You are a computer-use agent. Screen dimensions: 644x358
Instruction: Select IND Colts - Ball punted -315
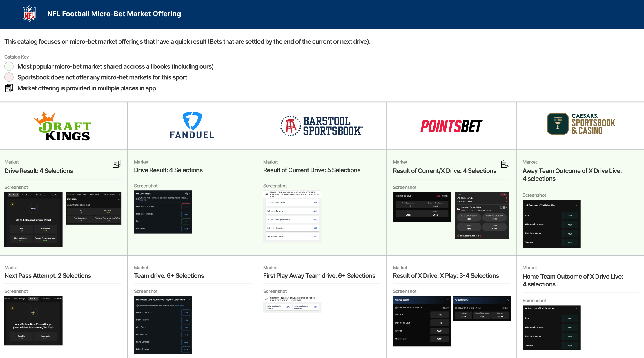pos(292,203)
